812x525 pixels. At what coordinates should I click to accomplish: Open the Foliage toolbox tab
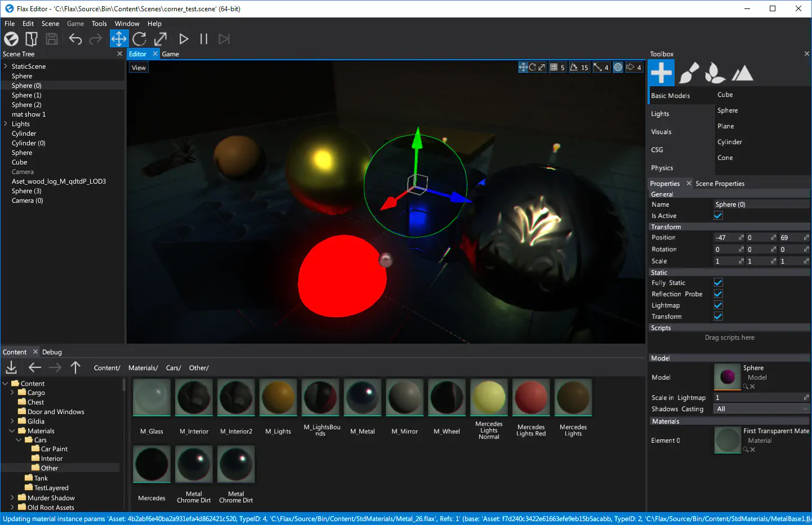pyautogui.click(x=715, y=73)
